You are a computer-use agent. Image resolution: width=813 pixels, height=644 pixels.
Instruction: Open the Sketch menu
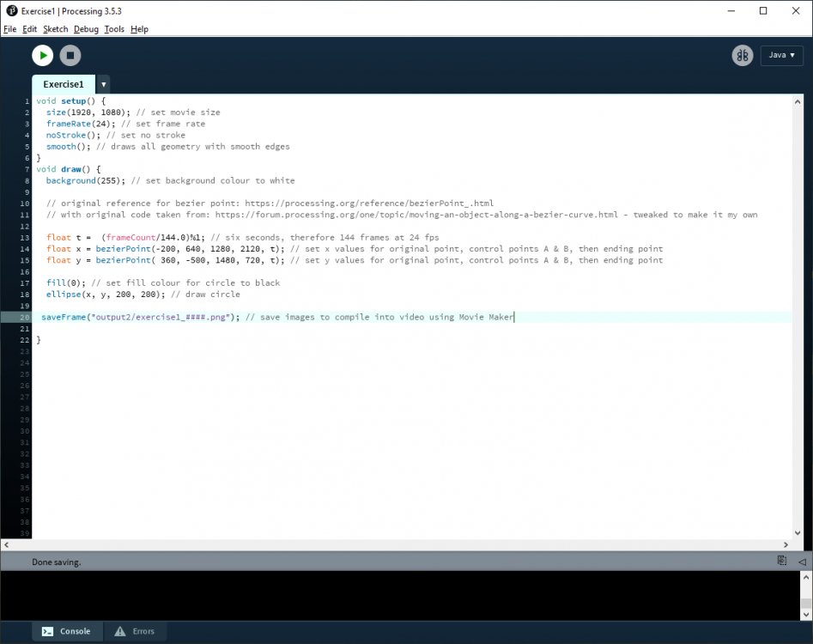[x=56, y=29]
